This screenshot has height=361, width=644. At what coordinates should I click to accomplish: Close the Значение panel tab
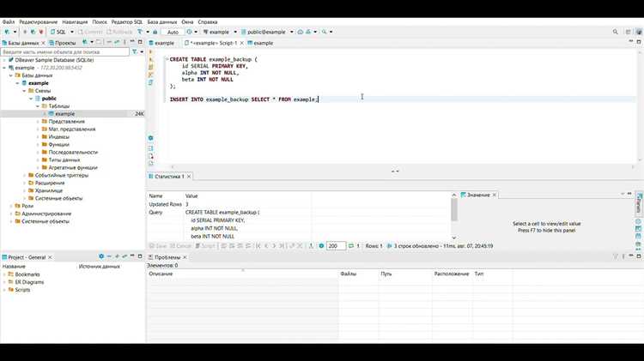click(495, 195)
